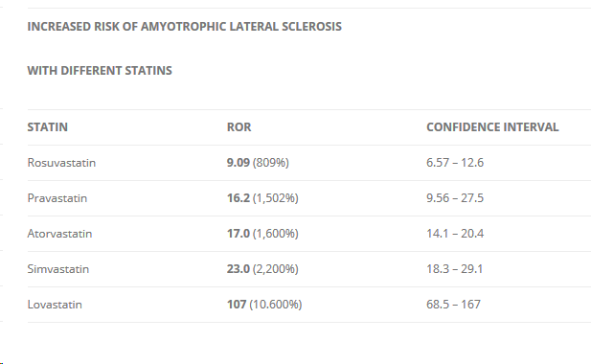
Task: Click the 18.3 – 29.1 confidence interval
Action: (455, 269)
